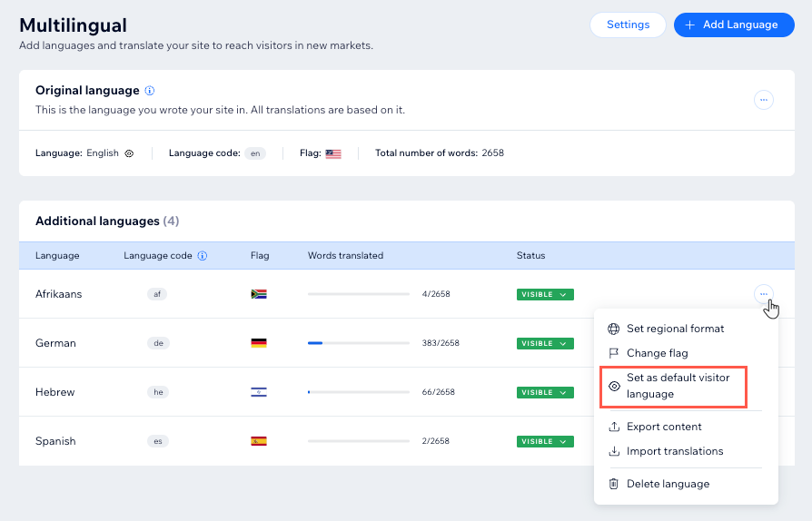Screen dimensions: 812x521
Task: Open Afrikaans Visible status dropdown
Action: click(x=545, y=294)
